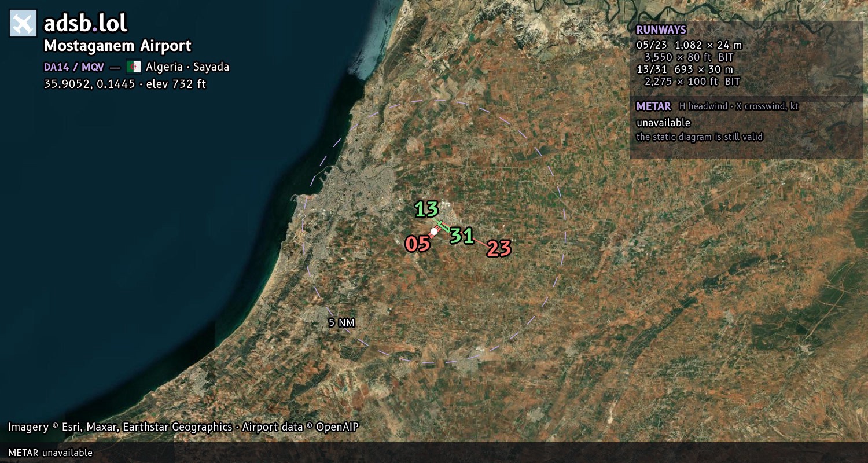Viewport: 868px width, 463px height.
Task: Click runway end label 23
Action: pos(499,248)
